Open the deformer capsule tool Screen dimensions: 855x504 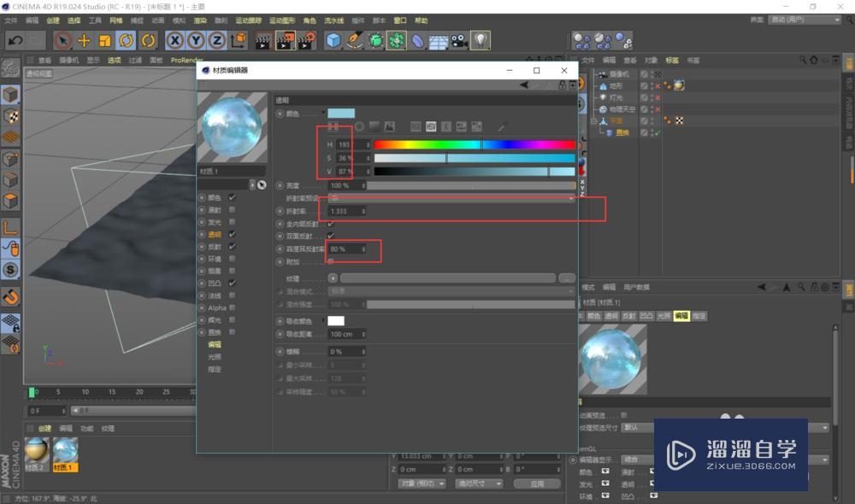418,41
